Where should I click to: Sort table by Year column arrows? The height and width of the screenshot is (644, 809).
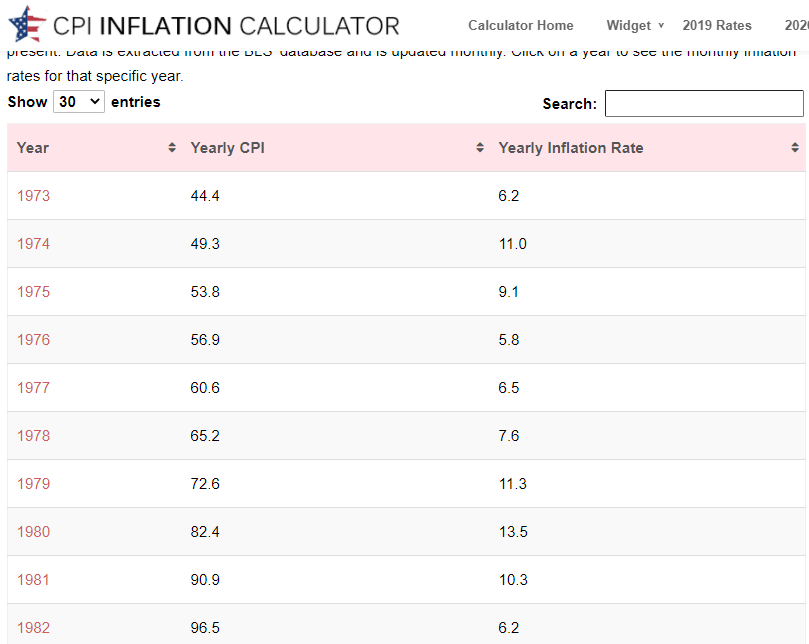point(173,148)
